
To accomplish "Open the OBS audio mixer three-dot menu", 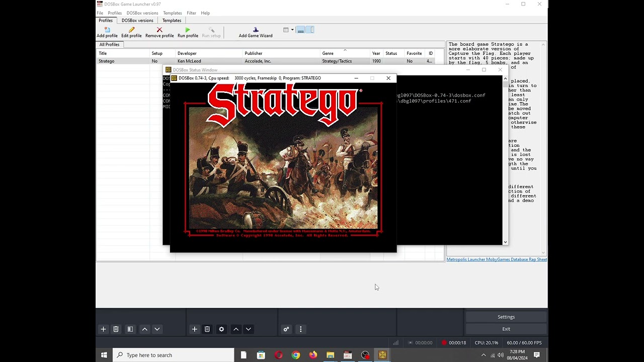I will 301,329.
